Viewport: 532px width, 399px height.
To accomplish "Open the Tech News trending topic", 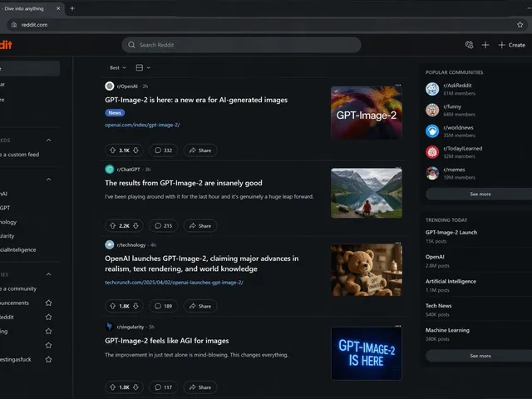I will 438,306.
